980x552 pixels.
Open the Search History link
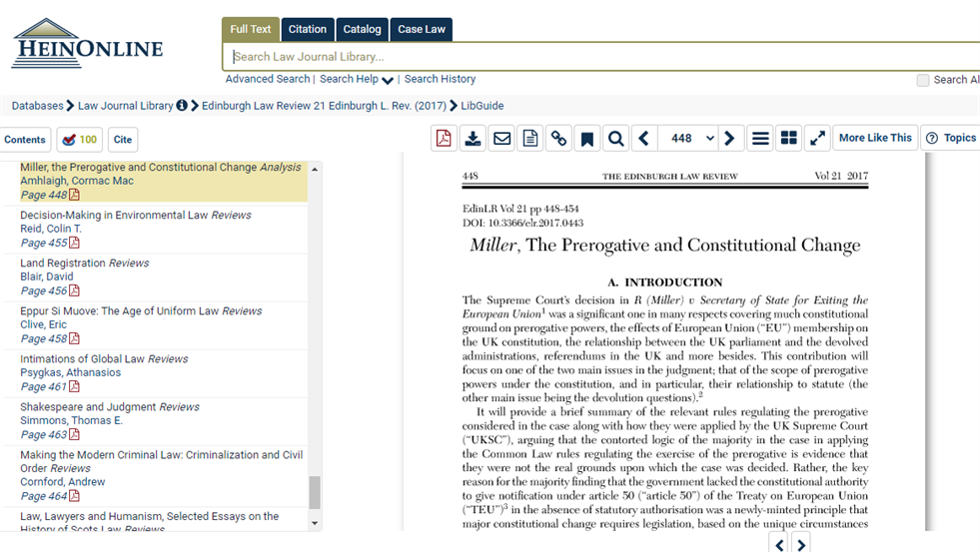[440, 79]
